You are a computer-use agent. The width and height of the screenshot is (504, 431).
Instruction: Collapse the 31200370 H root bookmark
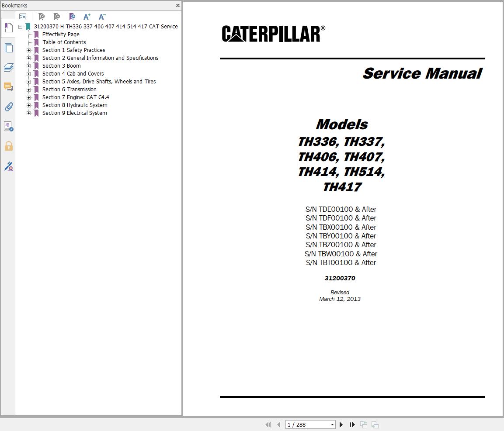(x=20, y=26)
